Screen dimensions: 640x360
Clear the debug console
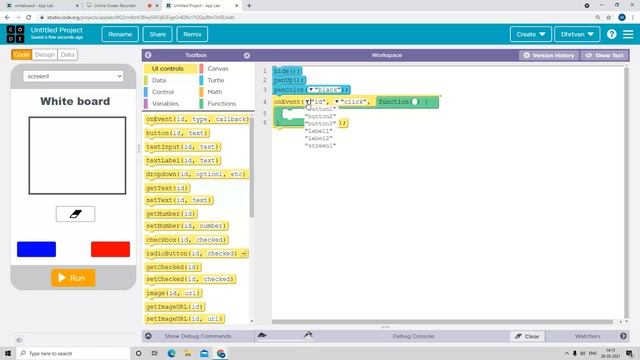527,336
